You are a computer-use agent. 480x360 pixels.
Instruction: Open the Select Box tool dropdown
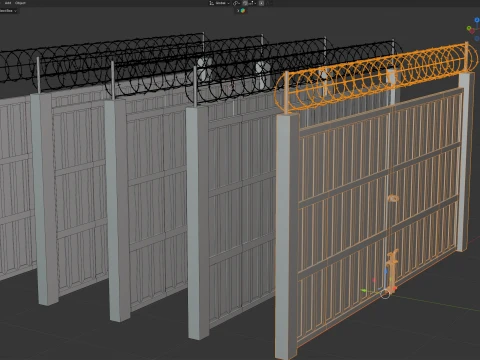[8, 11]
